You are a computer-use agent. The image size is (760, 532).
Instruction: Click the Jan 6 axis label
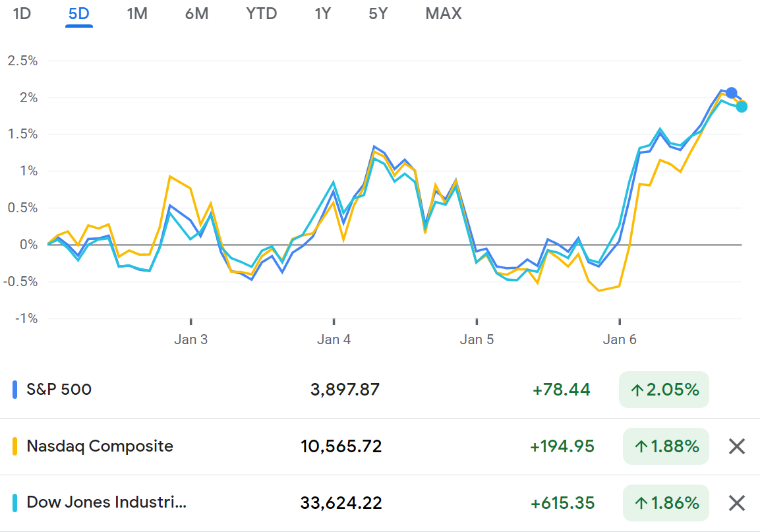click(x=620, y=340)
